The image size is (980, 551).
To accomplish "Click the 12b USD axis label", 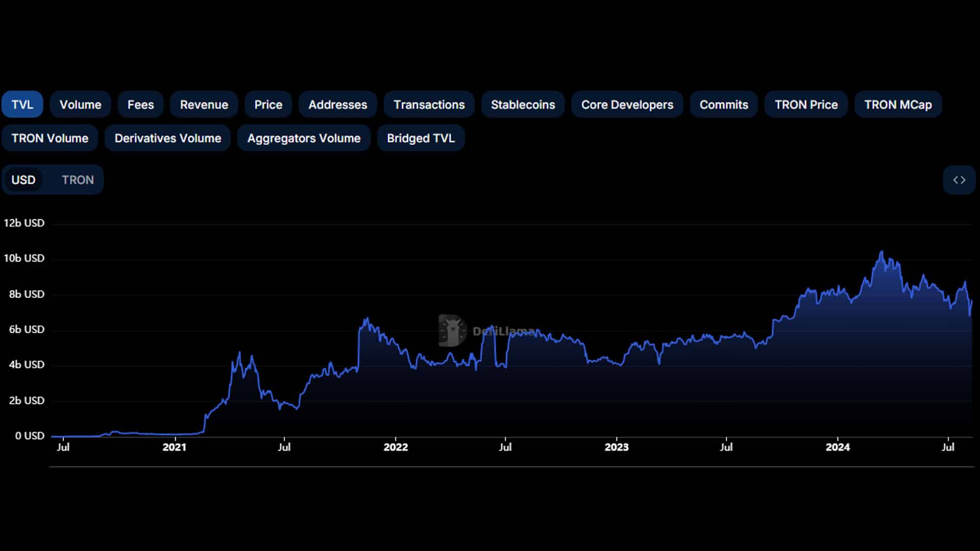I will pos(24,223).
